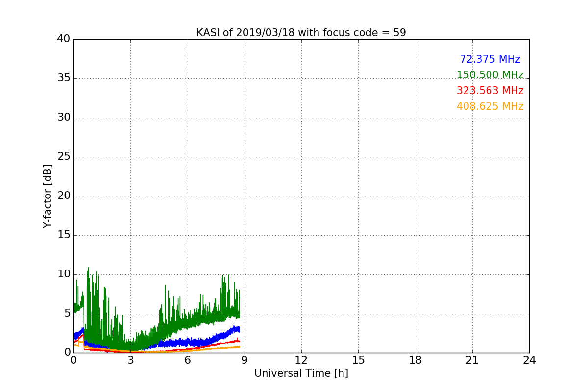Click the Y-factor [dB] axis label
Viewport: 588px width, 392px height.
48,196
